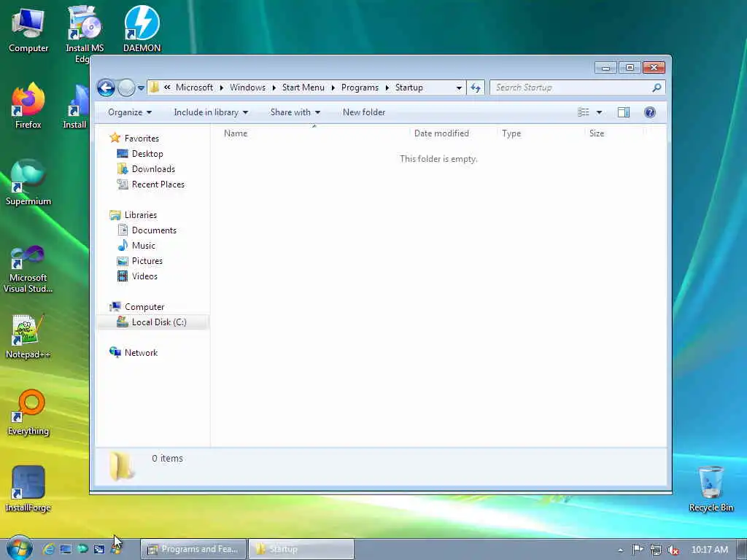Expand the arrow after the Programs breadcrumb
Image resolution: width=747 pixels, height=560 pixels.
click(x=387, y=88)
